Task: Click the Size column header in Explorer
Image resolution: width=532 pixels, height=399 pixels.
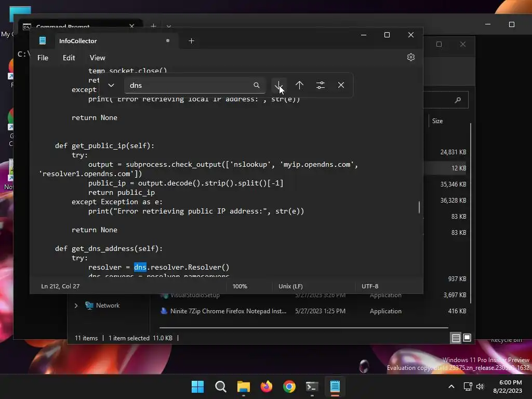Action: tap(437, 121)
